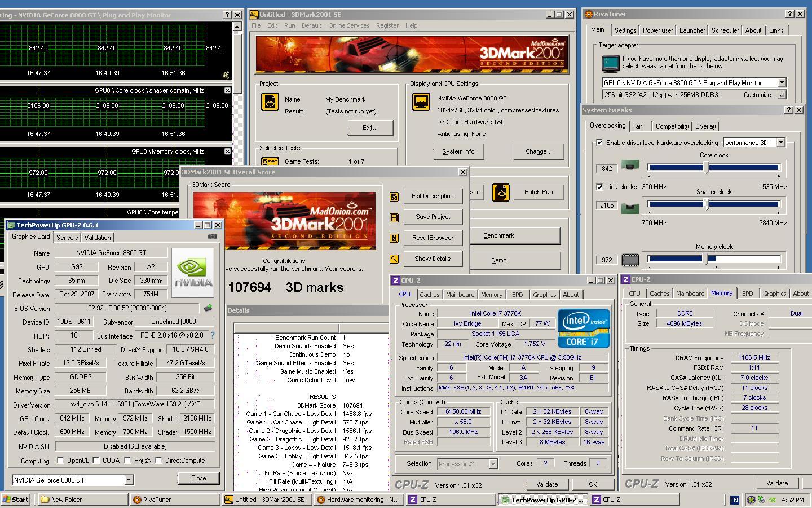Open the Run menu in 3DMark
This screenshot has width=812, height=508.
tap(289, 25)
